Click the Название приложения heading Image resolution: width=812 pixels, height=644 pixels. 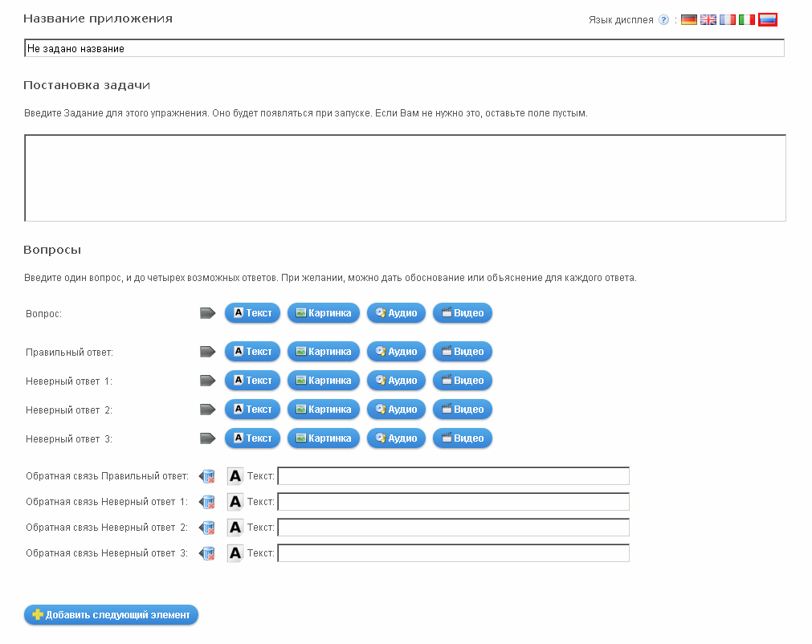click(x=98, y=18)
